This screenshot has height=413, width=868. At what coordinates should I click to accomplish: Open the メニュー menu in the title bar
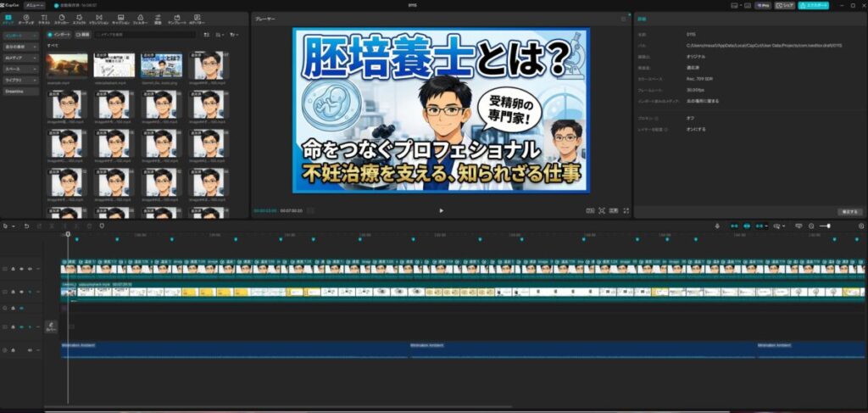(x=34, y=5)
